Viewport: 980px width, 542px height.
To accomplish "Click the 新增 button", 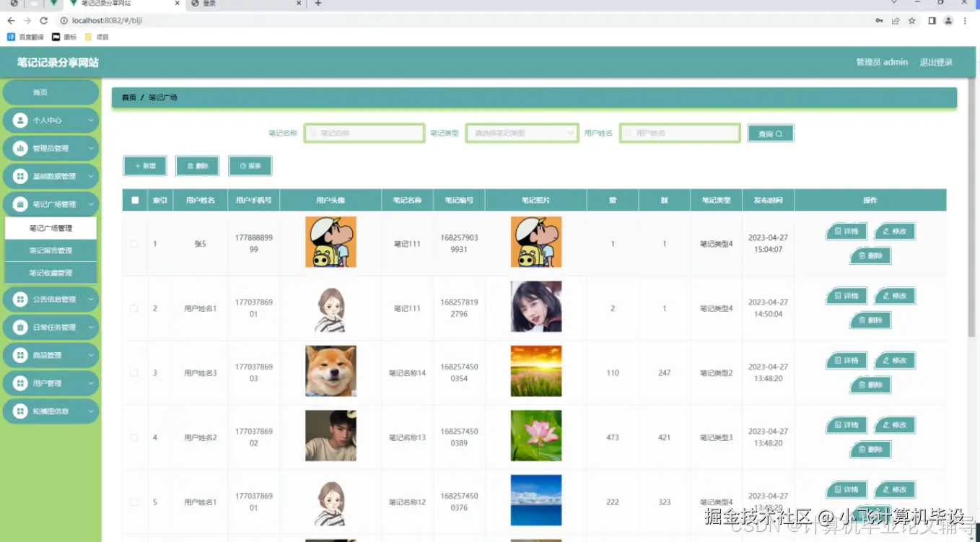I will tap(145, 166).
